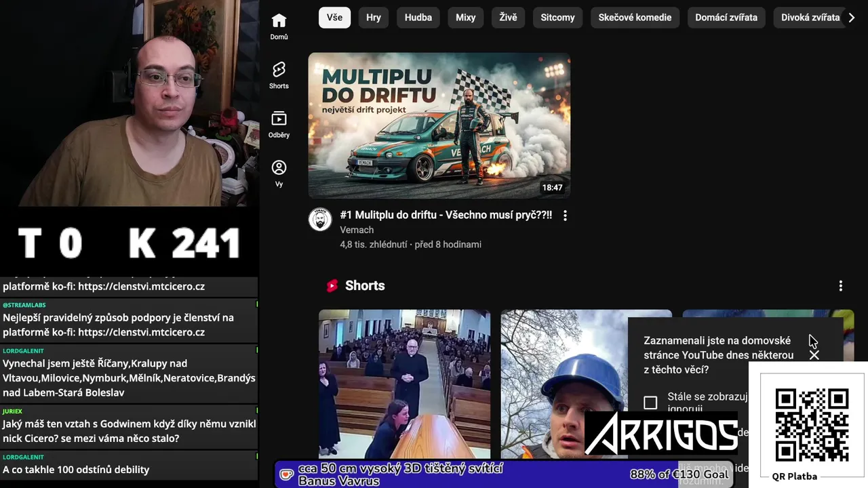Viewport: 868px width, 488px height.
Task: Open the Vemach channel avatar
Action: [x=320, y=220]
